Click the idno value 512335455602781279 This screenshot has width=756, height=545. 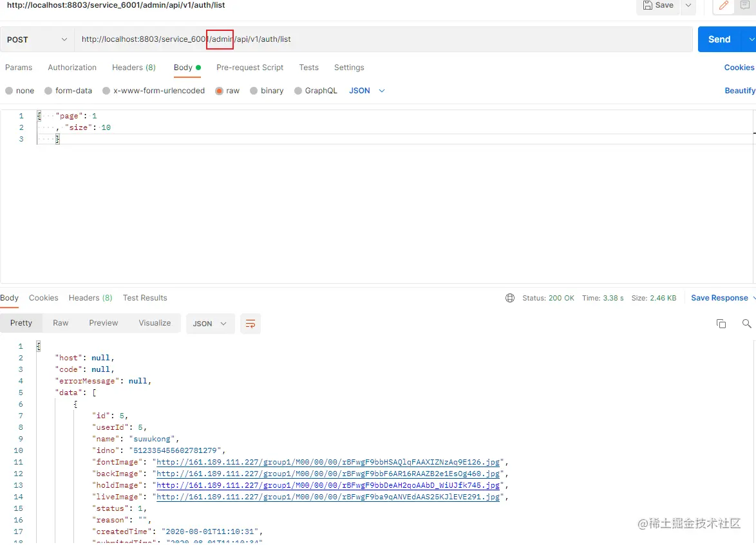click(x=175, y=450)
